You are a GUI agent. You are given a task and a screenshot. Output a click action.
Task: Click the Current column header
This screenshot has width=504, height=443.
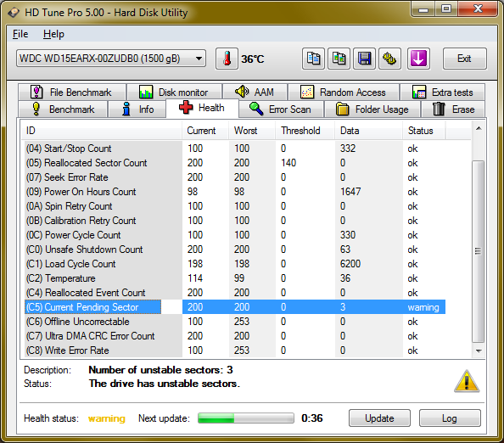(205, 131)
